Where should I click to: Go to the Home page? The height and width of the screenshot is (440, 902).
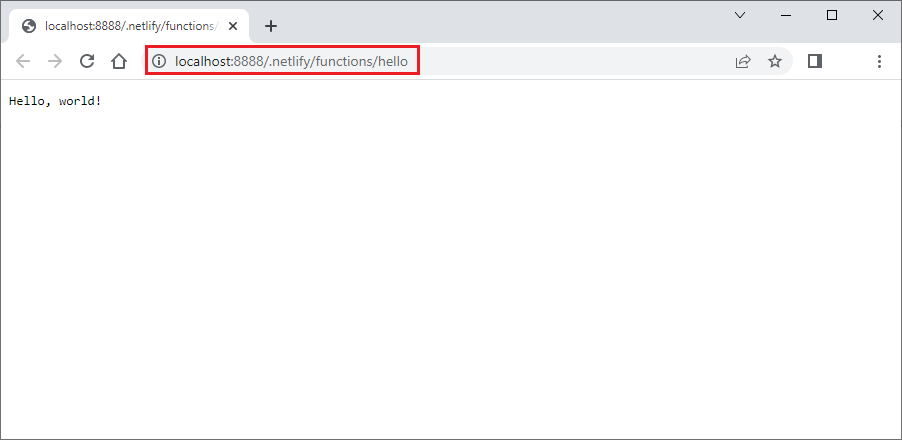coord(119,61)
